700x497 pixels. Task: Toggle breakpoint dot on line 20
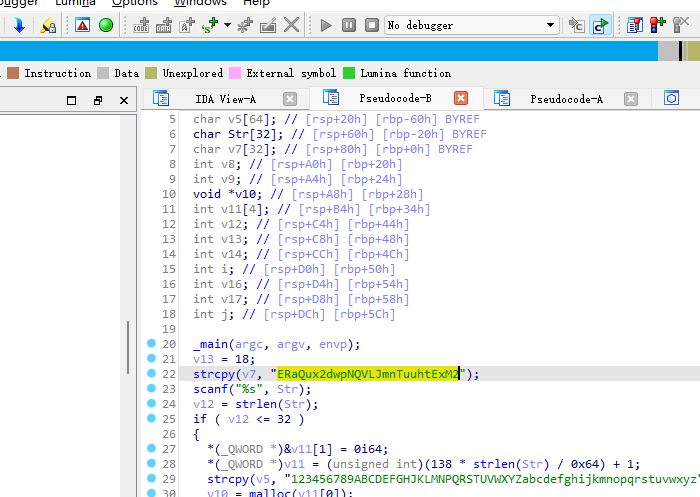click(151, 343)
